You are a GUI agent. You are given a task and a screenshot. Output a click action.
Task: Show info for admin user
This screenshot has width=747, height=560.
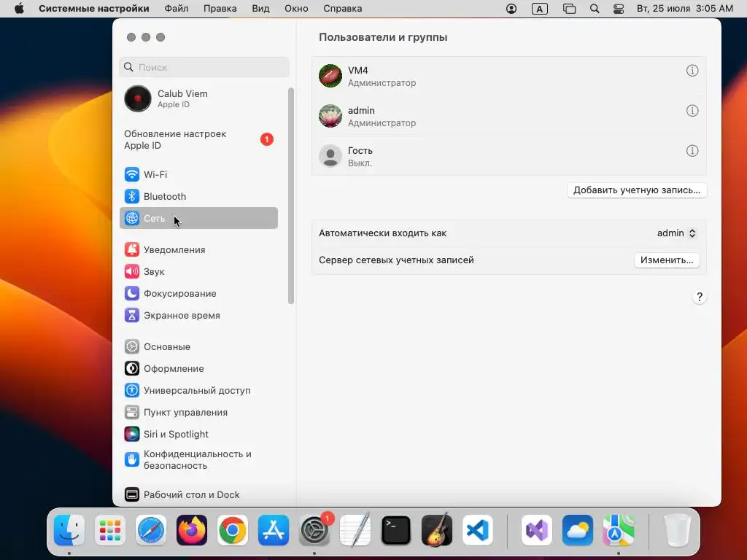pyautogui.click(x=692, y=111)
